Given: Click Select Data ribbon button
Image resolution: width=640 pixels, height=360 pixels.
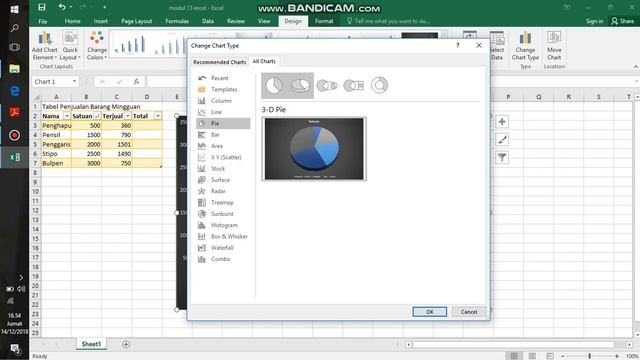Looking at the screenshot, I should pos(497,46).
